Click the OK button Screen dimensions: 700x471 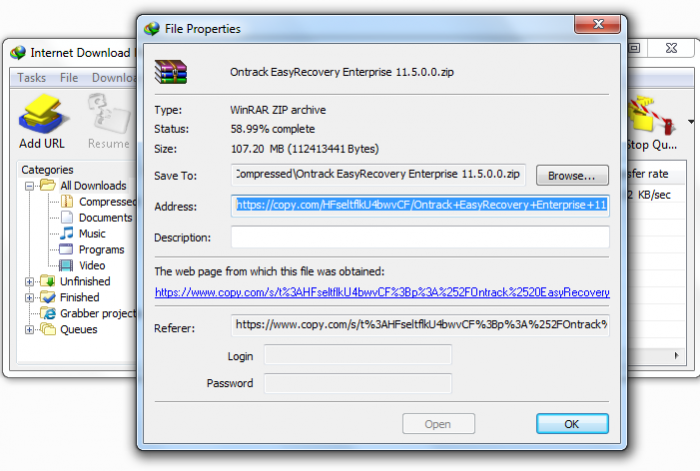[x=572, y=424]
